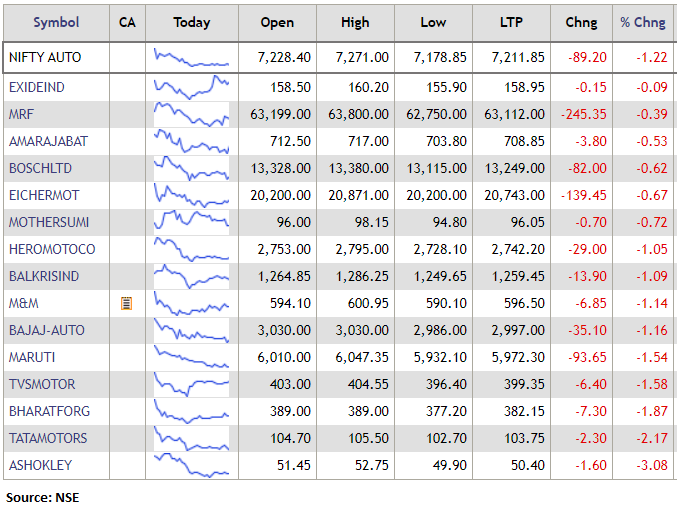Open the EXIDEIND stock link
The height and width of the screenshot is (514, 677).
[x=36, y=87]
